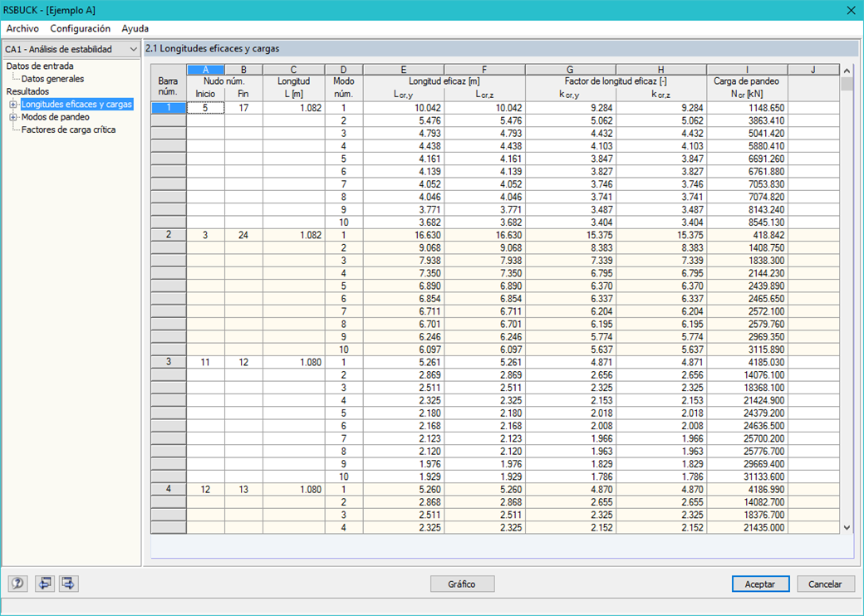Expand Longitudes eficaces y cargas tree node
The width and height of the screenshot is (864, 616).
(12, 104)
